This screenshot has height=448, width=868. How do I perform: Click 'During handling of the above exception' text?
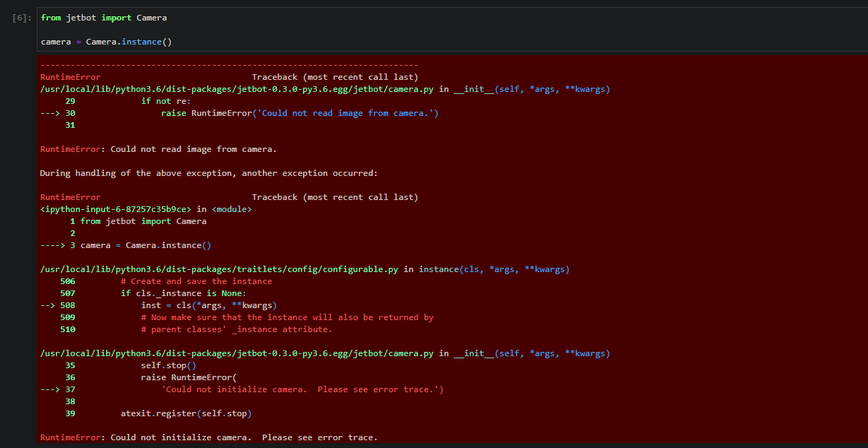209,173
